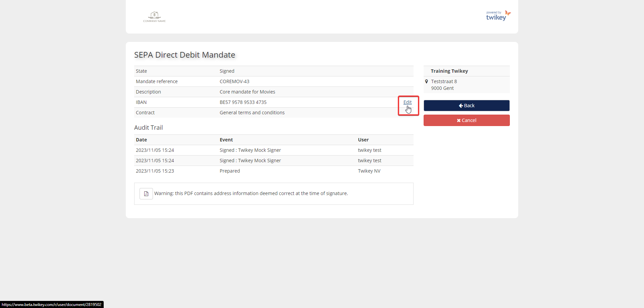Click the location pin beside Teststraat 8
Image resolution: width=644 pixels, height=308 pixels.
click(x=426, y=81)
